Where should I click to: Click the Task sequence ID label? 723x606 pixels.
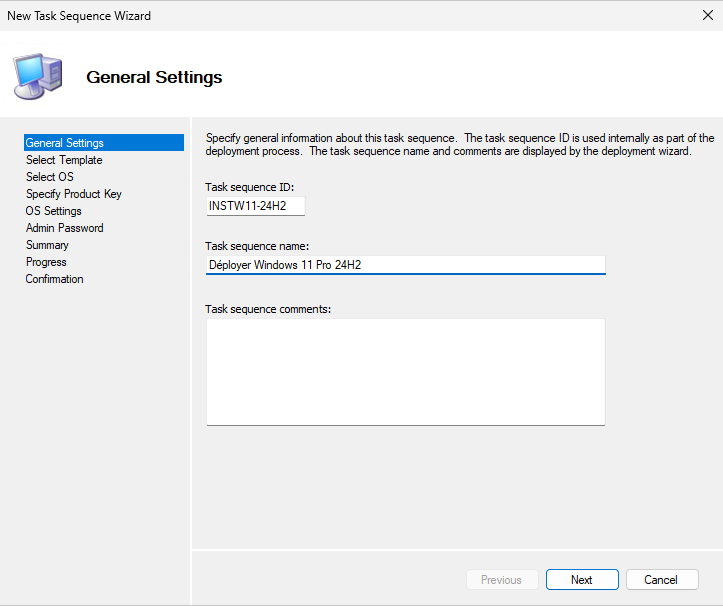pyautogui.click(x=250, y=188)
